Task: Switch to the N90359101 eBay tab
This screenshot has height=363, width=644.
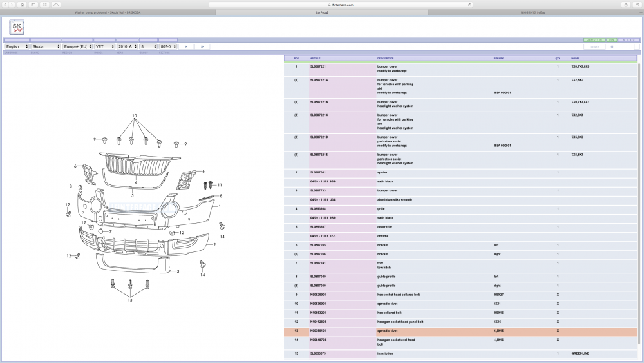Action: [533, 12]
